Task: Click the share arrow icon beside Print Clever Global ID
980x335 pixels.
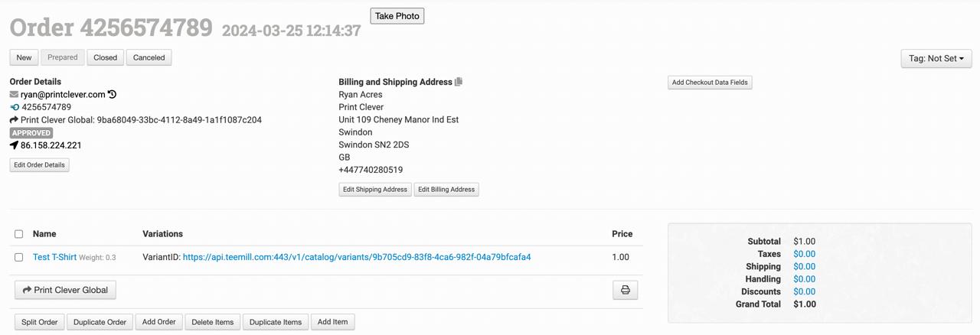Action: (x=14, y=120)
